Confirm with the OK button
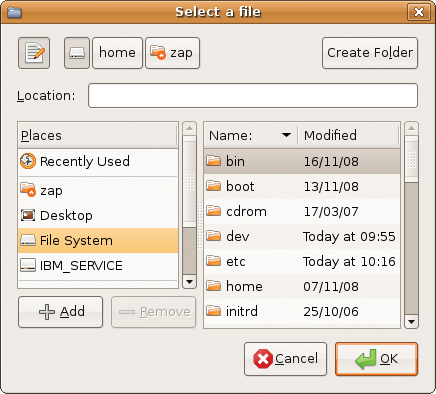Screen dimensions: 436x394 376,359
